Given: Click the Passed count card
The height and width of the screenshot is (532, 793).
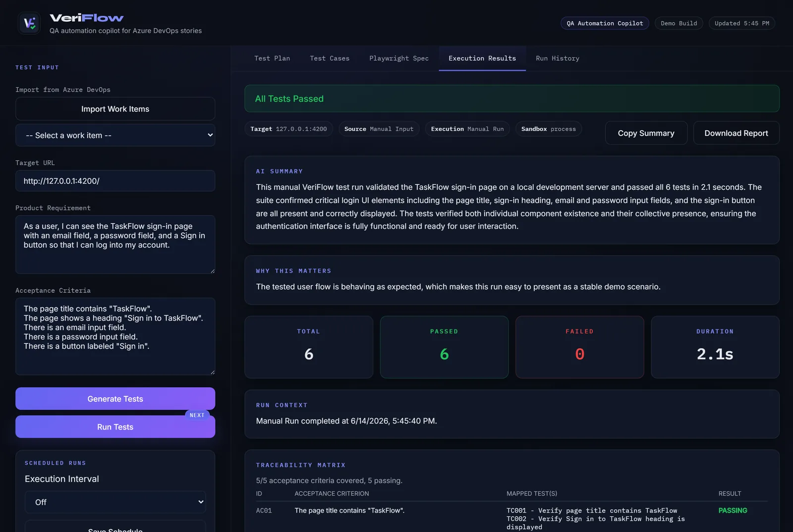Looking at the screenshot, I should pos(444,347).
